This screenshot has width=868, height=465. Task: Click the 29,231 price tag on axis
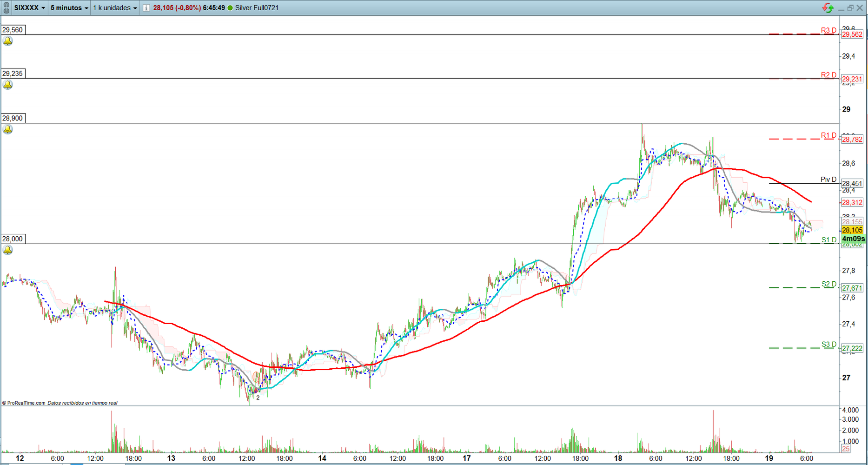pos(852,79)
